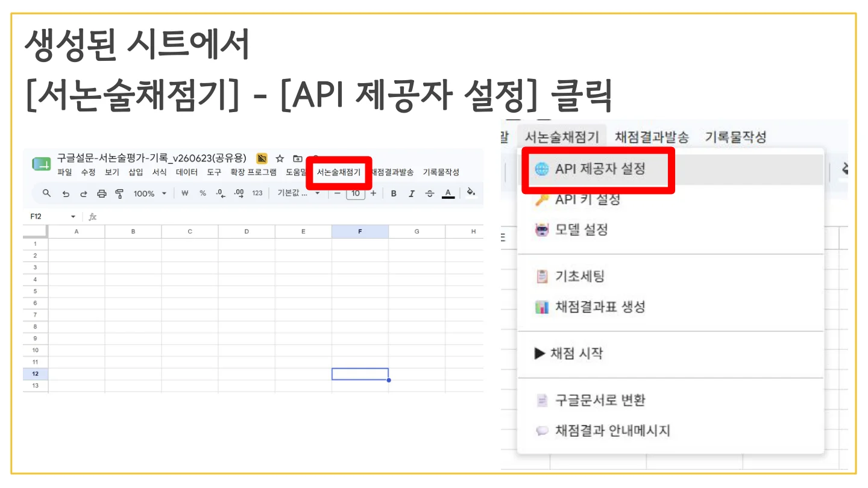Open the 기본값 font dropdown
Image resolution: width=868 pixels, height=488 pixels.
pos(298,193)
